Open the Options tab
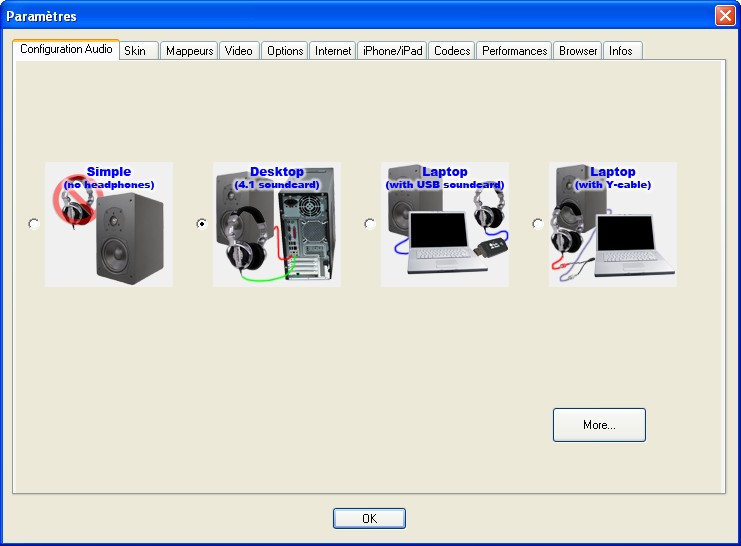Viewport: 741px width, 546px height. tap(285, 51)
